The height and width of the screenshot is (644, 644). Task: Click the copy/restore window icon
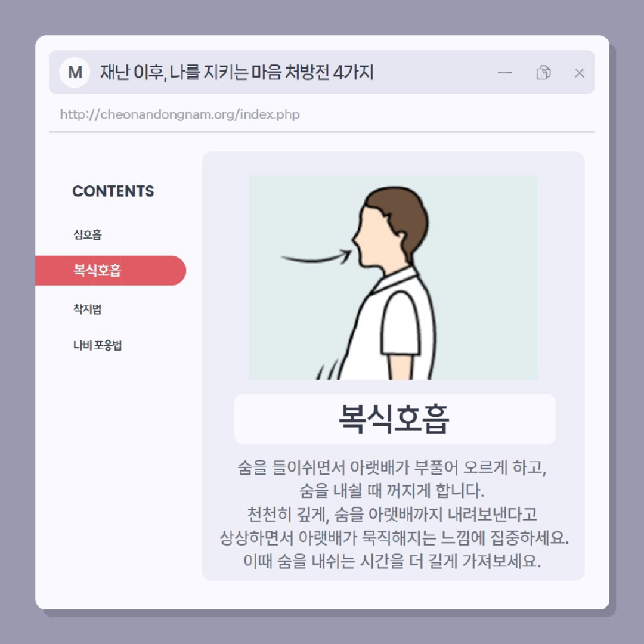tap(543, 73)
